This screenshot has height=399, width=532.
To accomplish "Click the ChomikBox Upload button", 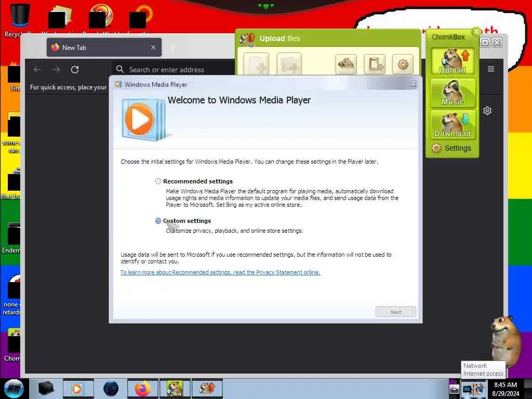I will pos(453,61).
